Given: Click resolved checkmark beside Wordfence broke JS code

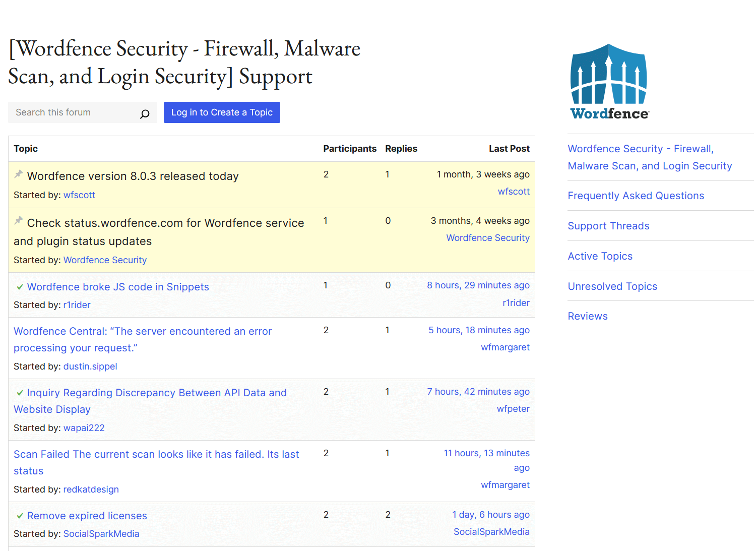Looking at the screenshot, I should point(20,287).
